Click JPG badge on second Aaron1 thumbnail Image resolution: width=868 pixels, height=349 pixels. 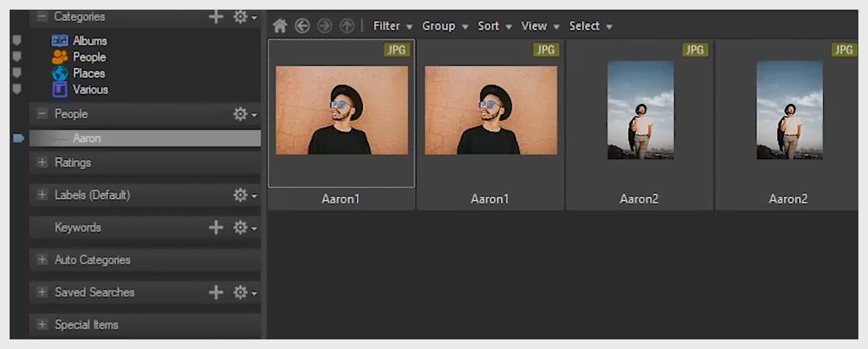click(x=545, y=50)
